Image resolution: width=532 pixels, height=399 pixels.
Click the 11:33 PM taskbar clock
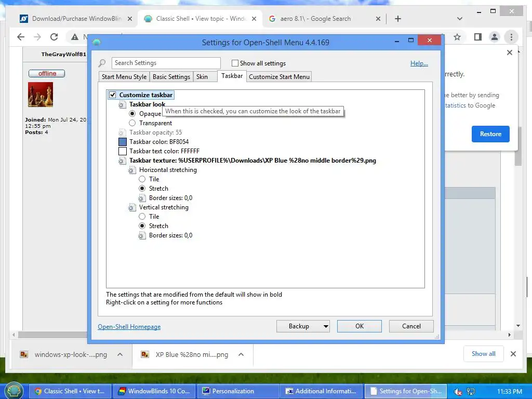pos(509,392)
